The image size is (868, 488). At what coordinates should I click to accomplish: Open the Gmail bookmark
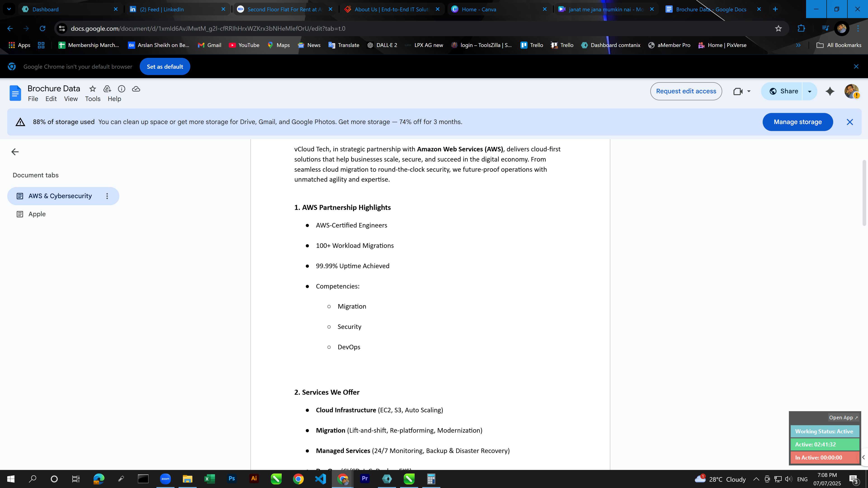tap(209, 45)
